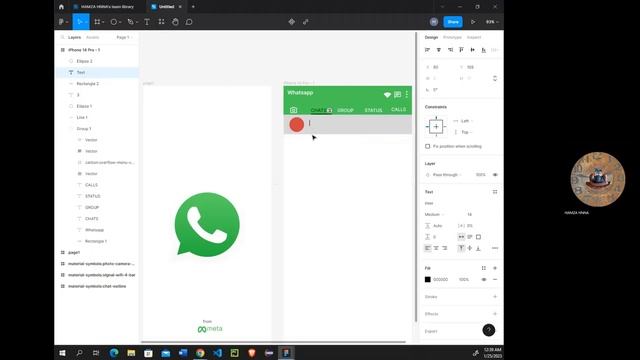
Task: Click the toolbar icon right of create component
Action: click(x=306, y=22)
